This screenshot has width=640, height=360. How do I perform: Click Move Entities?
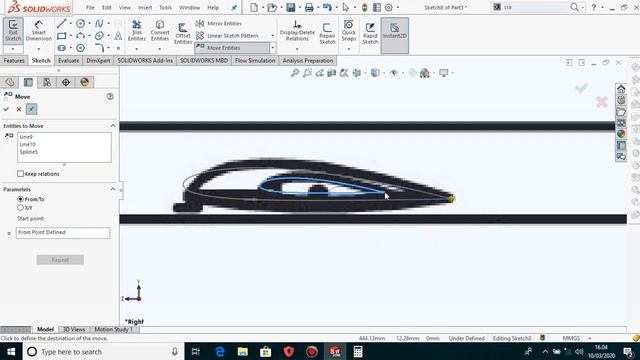(x=232, y=48)
